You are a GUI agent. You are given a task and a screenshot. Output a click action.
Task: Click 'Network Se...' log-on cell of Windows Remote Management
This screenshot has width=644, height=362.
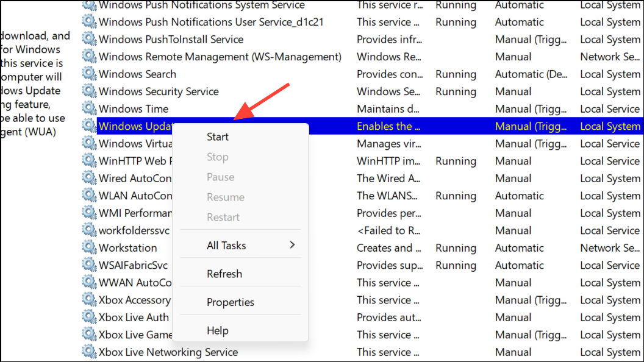pos(610,57)
